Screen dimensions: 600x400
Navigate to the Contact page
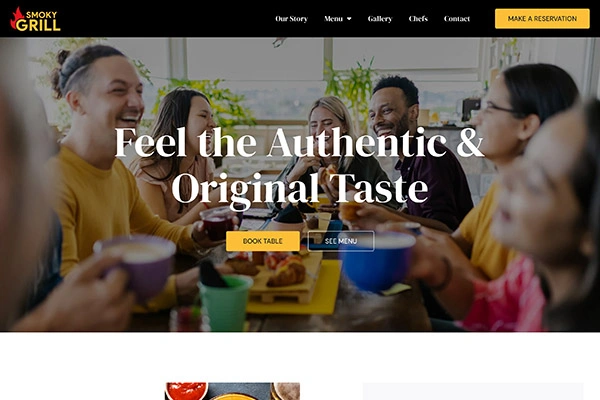tap(457, 19)
